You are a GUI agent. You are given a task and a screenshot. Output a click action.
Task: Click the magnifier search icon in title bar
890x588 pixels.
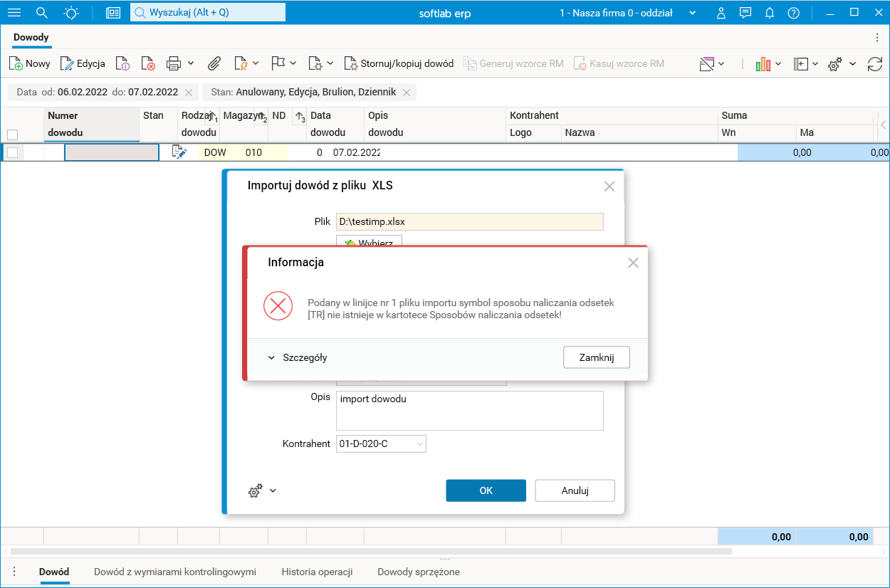[42, 13]
